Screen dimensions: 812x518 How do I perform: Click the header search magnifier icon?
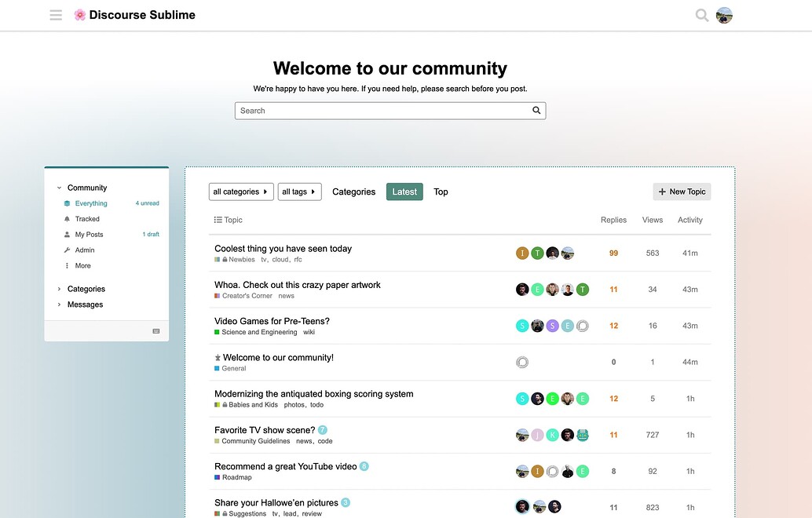click(x=701, y=15)
